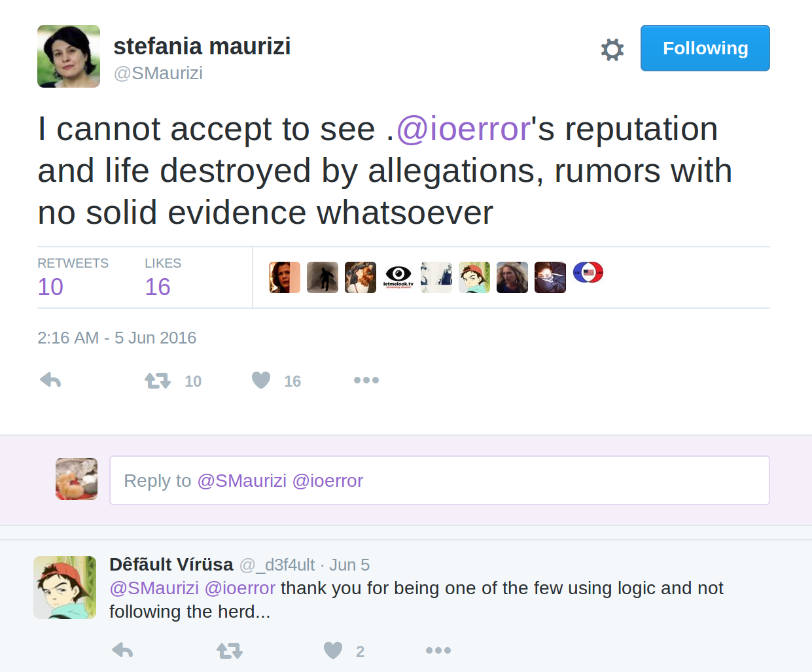Open the letmelook.tv eye avatar
The image size is (812, 672).
pos(398,277)
